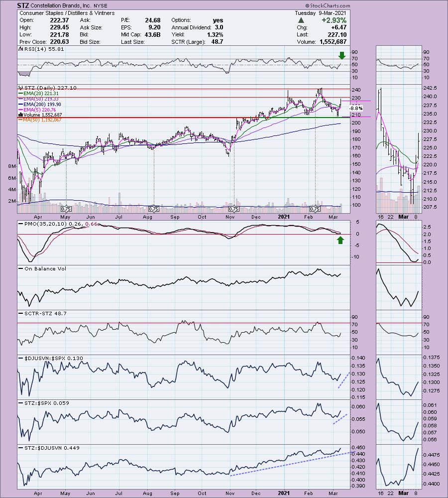Select the Open price value 222.37
The width and height of the screenshot is (448, 498).
[59, 20]
